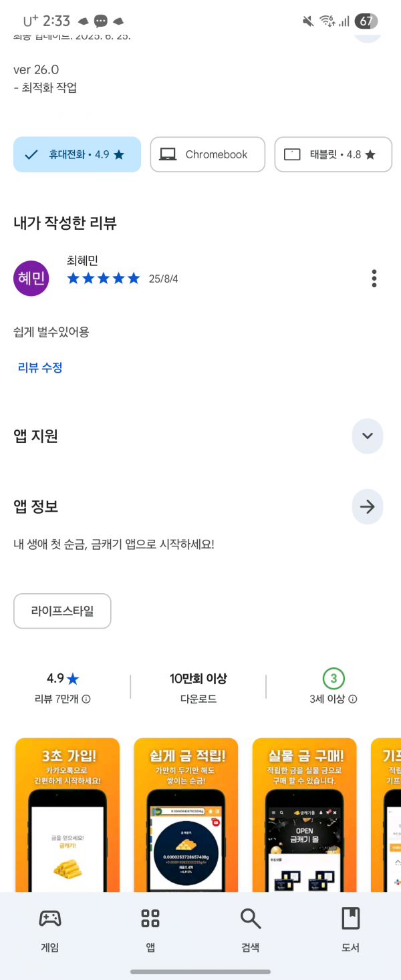Tap the 검색 magnifier icon
The width and height of the screenshot is (401, 980).
[x=251, y=919]
